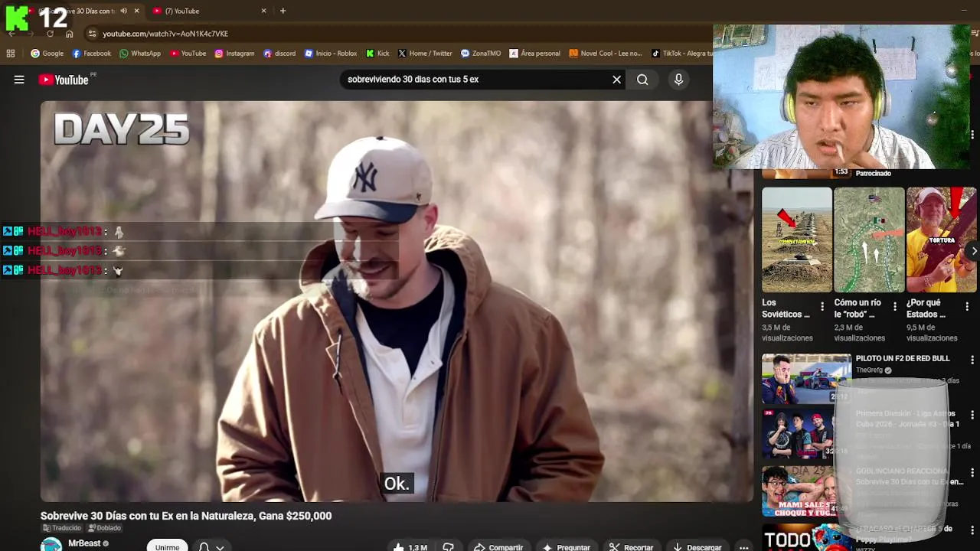The image size is (980, 551).
Task: Reload the page in browser toolbar
Action: [50, 34]
